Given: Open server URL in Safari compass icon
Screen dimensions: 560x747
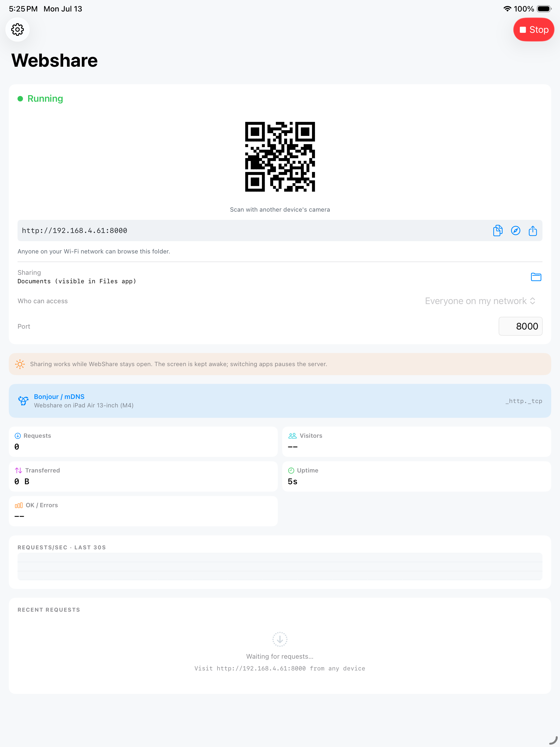Looking at the screenshot, I should (x=515, y=231).
